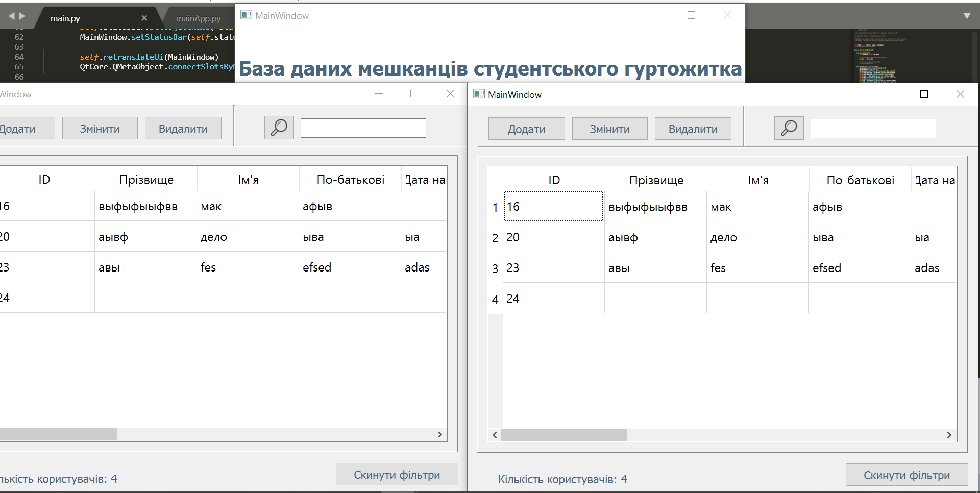
Task: Select cell авы in the left table
Action: click(146, 267)
